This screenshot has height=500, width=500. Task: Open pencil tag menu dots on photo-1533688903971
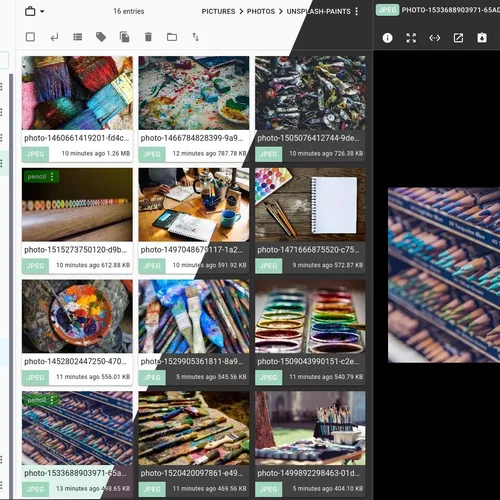(52, 400)
